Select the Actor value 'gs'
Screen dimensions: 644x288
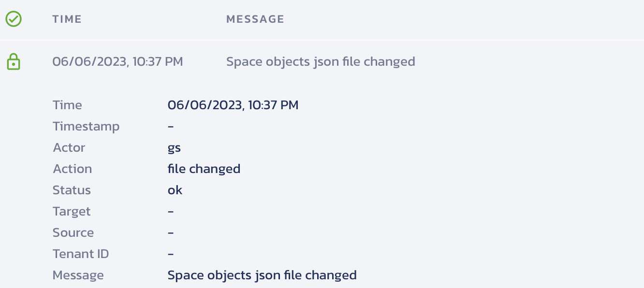coord(174,148)
